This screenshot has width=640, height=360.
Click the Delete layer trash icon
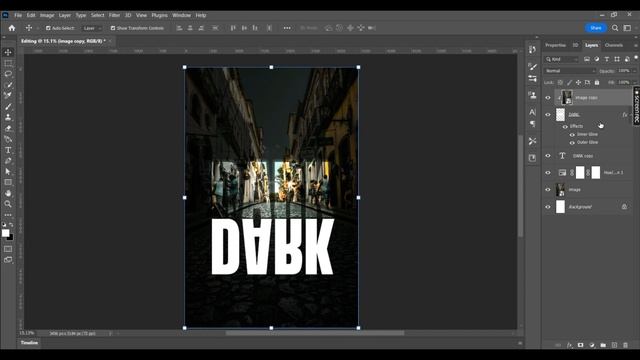tap(625, 345)
